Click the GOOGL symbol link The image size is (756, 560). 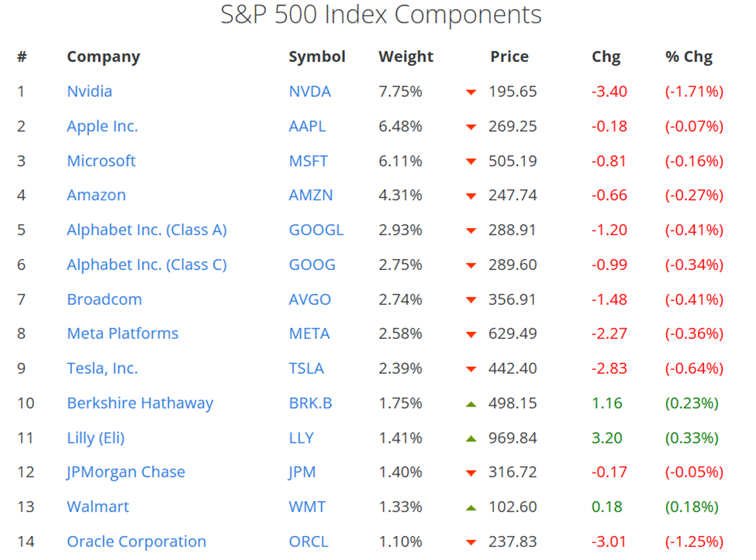coord(316,230)
